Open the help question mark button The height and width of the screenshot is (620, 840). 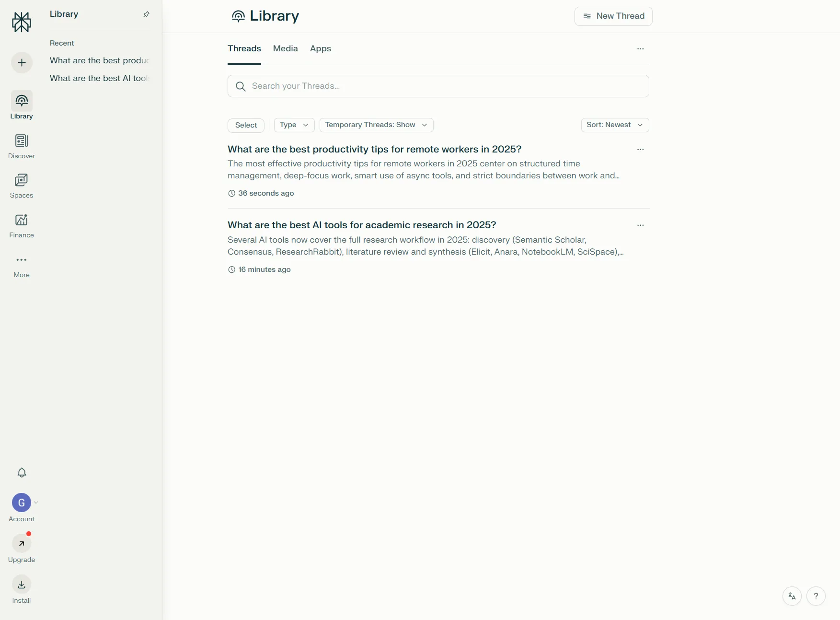point(816,596)
